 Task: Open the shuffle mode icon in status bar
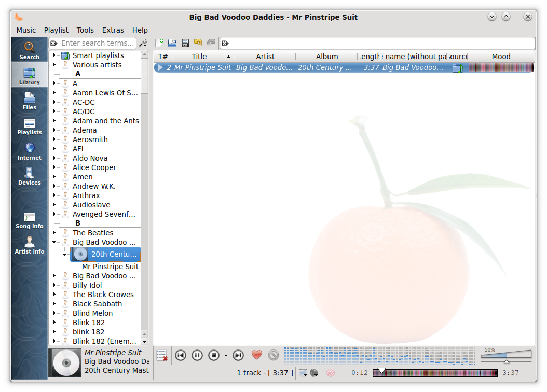[x=314, y=373]
